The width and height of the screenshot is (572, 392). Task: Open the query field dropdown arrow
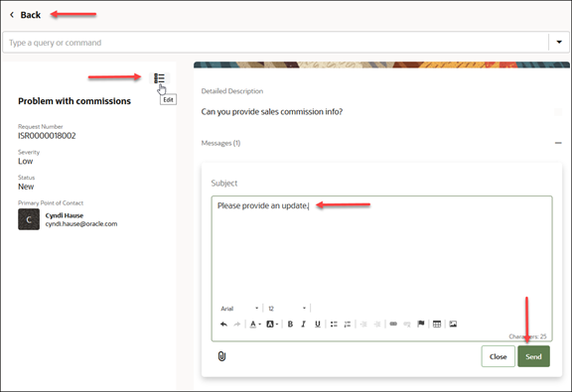[x=559, y=43]
